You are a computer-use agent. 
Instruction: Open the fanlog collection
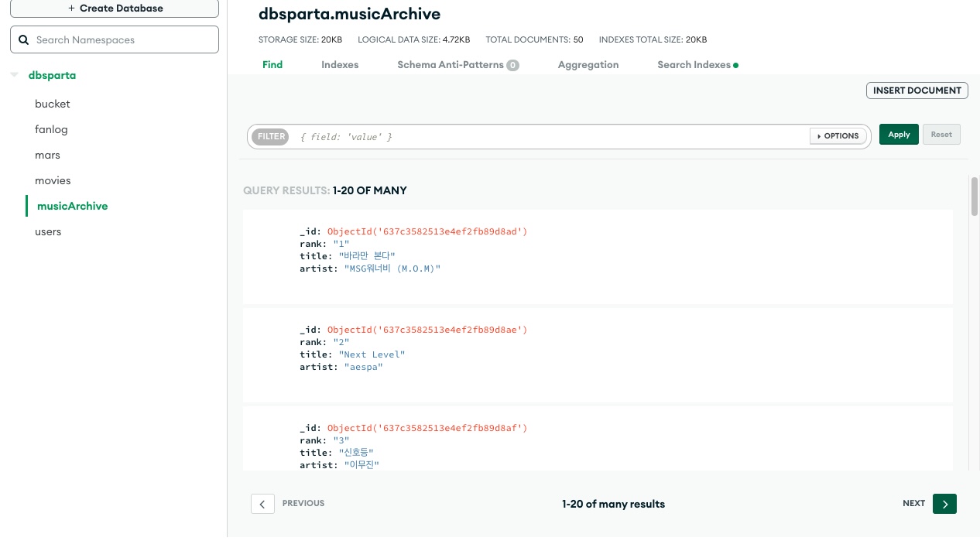click(x=51, y=129)
